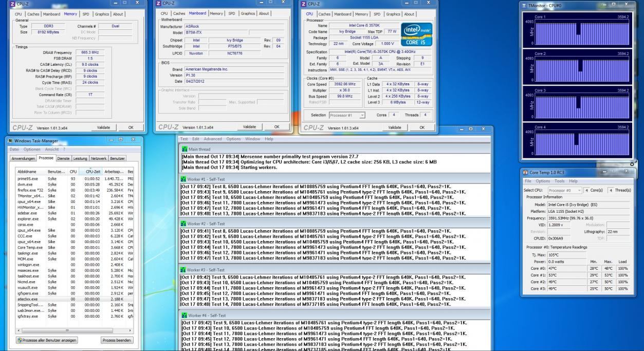This screenshot has width=644, height=351.
Task: Open the Test menu in Prime95
Action: tap(183, 139)
